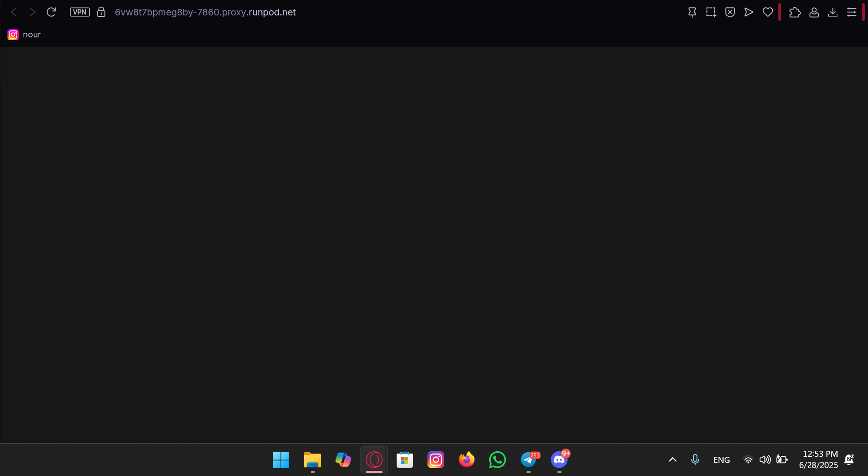Open Copilot from the taskbar
The width and height of the screenshot is (868, 476).
coord(343,460)
